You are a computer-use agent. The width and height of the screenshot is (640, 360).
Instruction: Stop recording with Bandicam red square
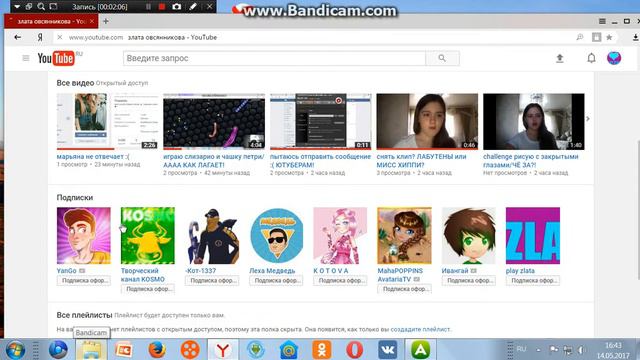pyautogui.click(x=162, y=7)
